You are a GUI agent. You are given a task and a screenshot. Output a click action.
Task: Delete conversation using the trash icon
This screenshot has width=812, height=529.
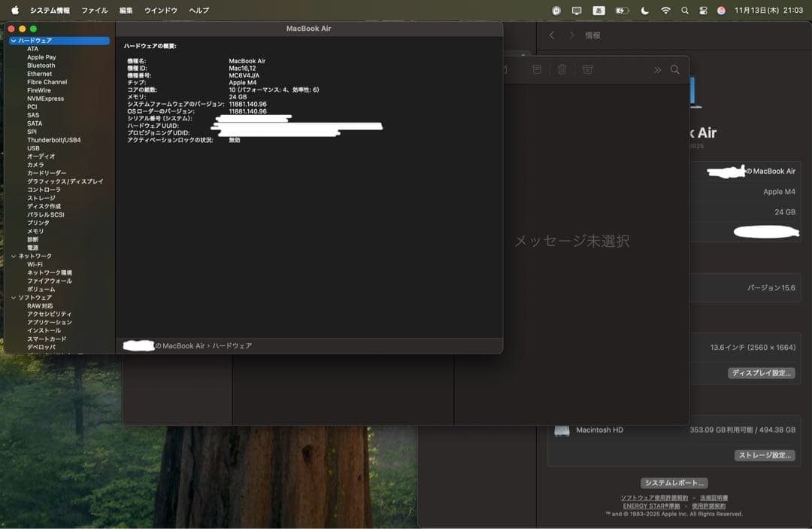(x=562, y=69)
